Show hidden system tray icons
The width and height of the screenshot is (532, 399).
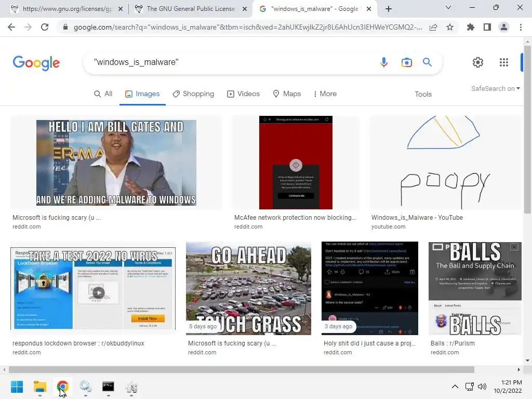[x=455, y=387]
